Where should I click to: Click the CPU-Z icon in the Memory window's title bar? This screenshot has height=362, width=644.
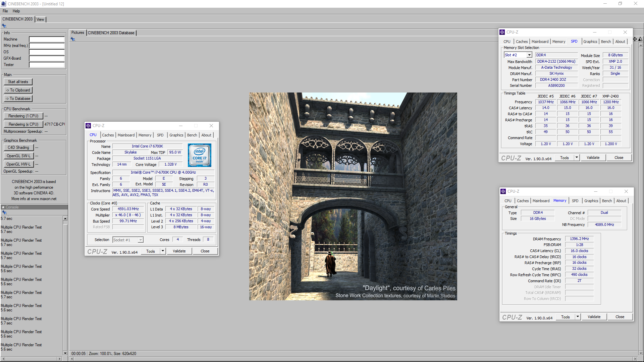[503, 191]
